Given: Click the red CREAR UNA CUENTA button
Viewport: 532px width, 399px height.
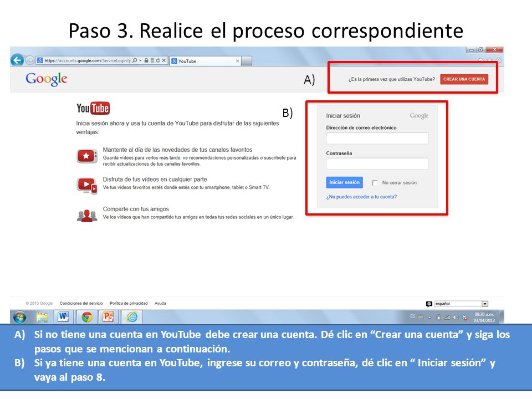Looking at the screenshot, I should pyautogui.click(x=464, y=79).
